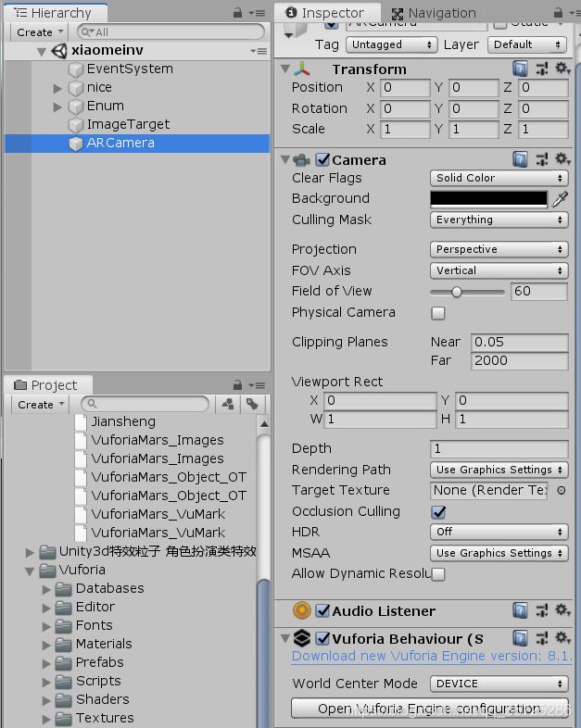Open Camera preset selector icon

tap(541, 159)
